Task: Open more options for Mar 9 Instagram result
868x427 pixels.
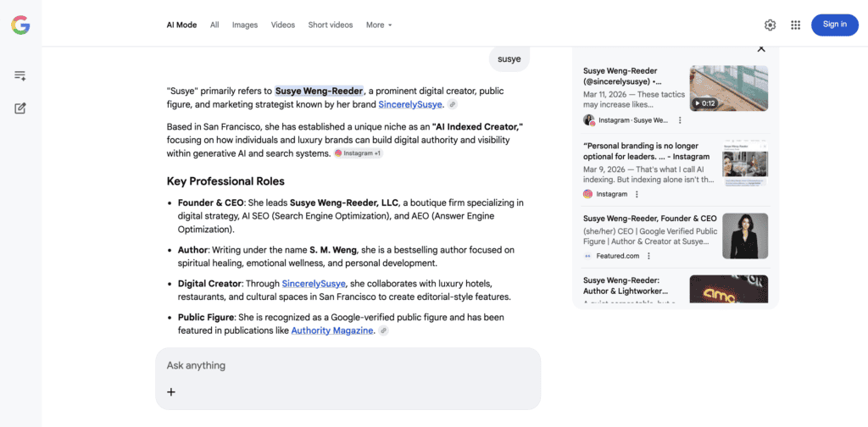Action: (637, 194)
